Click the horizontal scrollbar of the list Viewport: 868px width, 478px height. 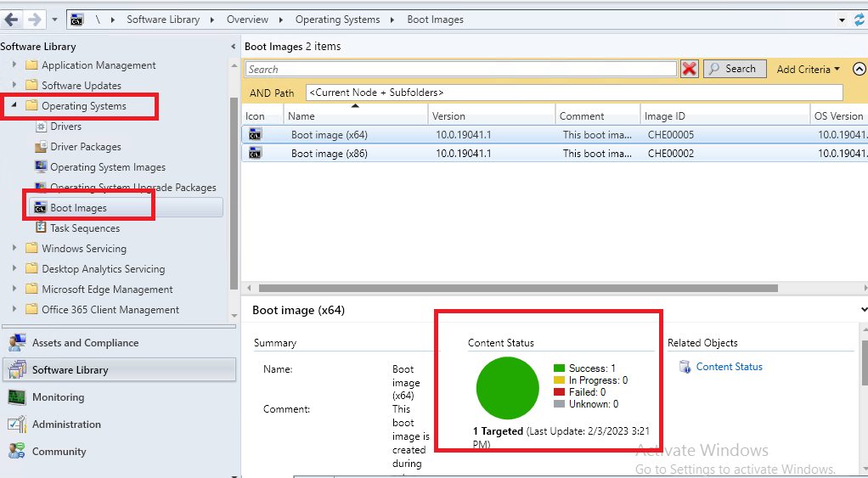point(518,288)
